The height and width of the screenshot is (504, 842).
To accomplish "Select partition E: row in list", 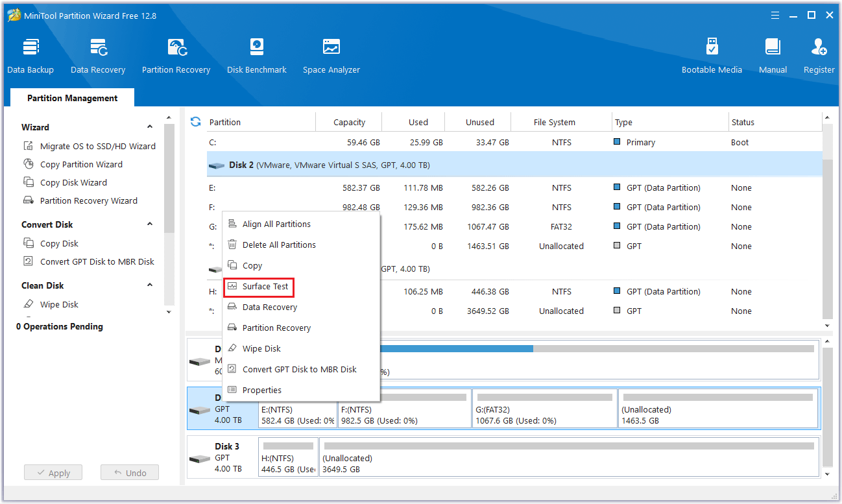I will point(514,187).
